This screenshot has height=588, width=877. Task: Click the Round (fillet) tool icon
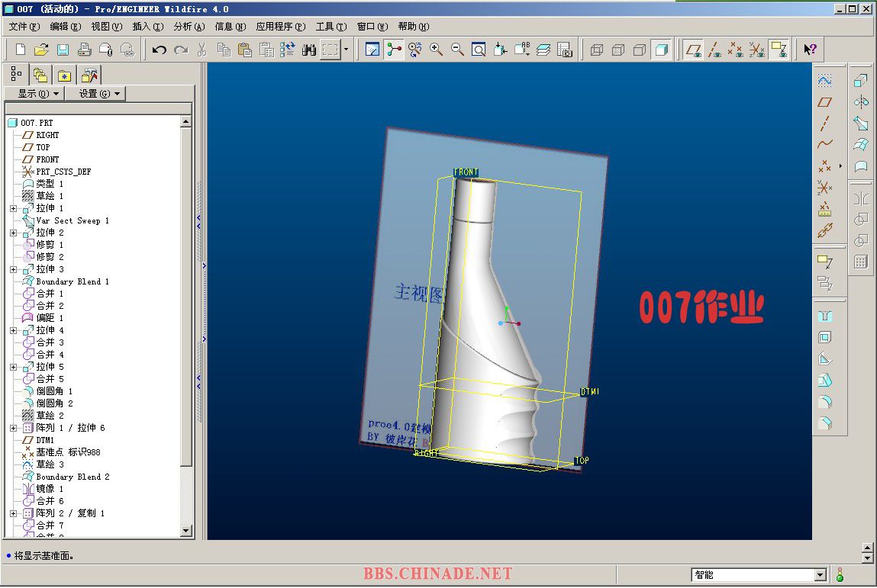pyautogui.click(x=824, y=402)
